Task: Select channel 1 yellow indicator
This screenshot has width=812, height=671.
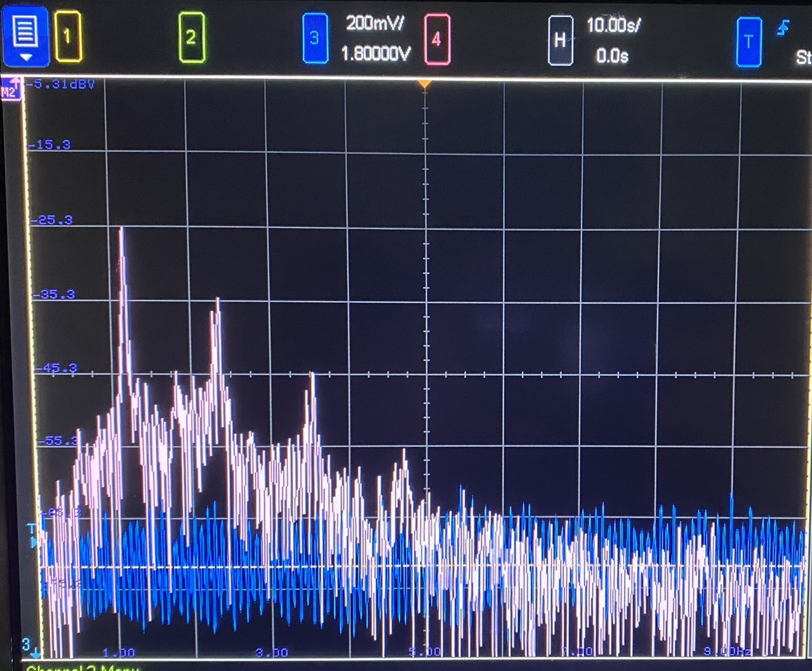Action: pos(68,37)
